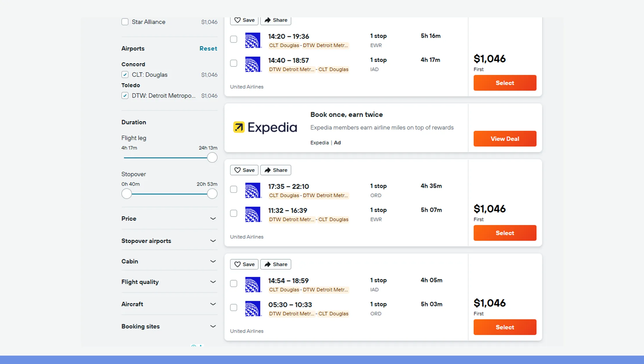Image resolution: width=644 pixels, height=364 pixels.
Task: Save the 14:20 United flight
Action: point(244,20)
